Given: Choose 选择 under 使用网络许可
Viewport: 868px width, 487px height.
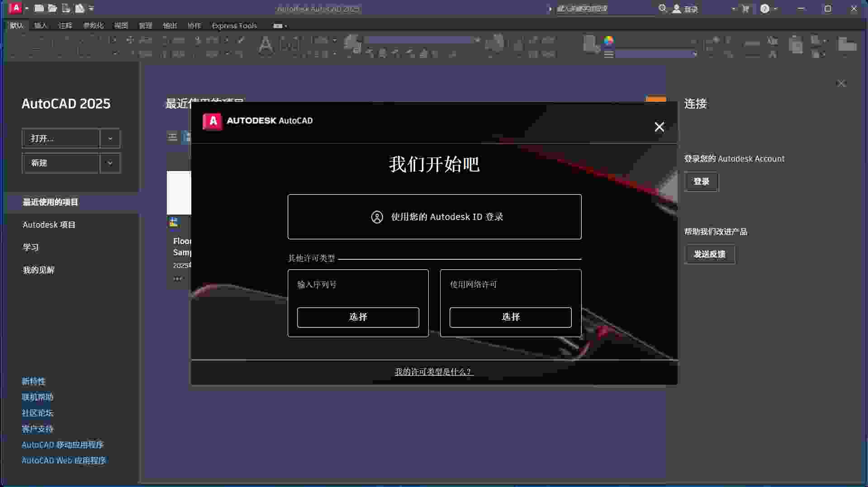Looking at the screenshot, I should click(510, 317).
